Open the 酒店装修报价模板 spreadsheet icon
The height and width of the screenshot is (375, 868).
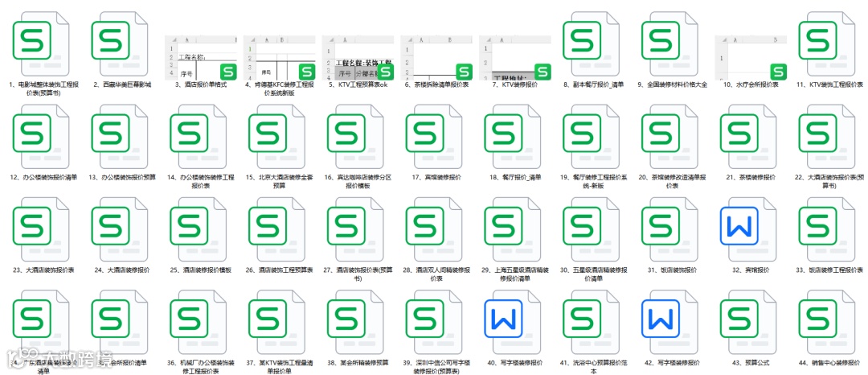[x=199, y=230]
